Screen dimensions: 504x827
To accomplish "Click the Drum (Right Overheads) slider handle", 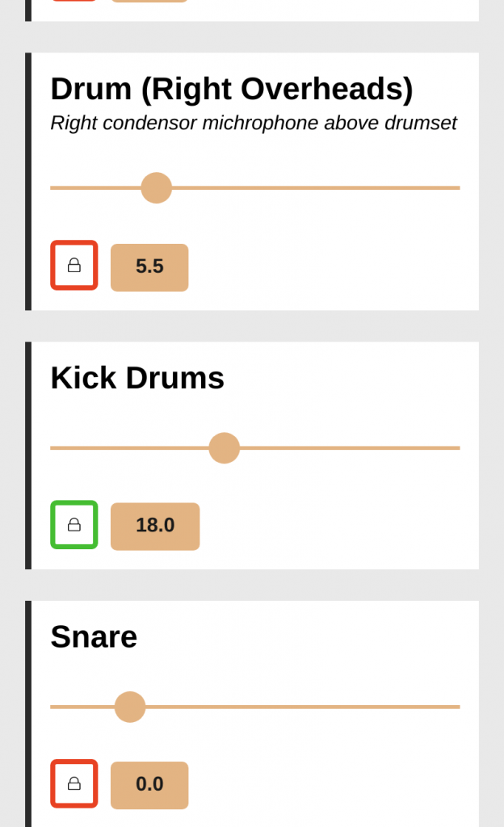I will click(x=157, y=187).
